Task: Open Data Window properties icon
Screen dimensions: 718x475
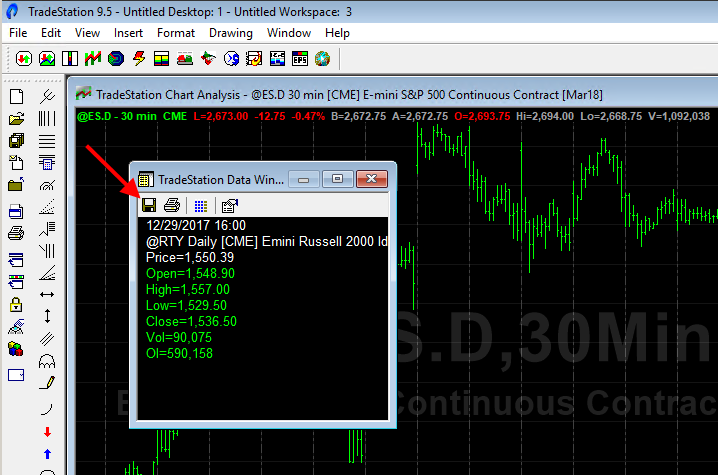Action: pyautogui.click(x=229, y=205)
